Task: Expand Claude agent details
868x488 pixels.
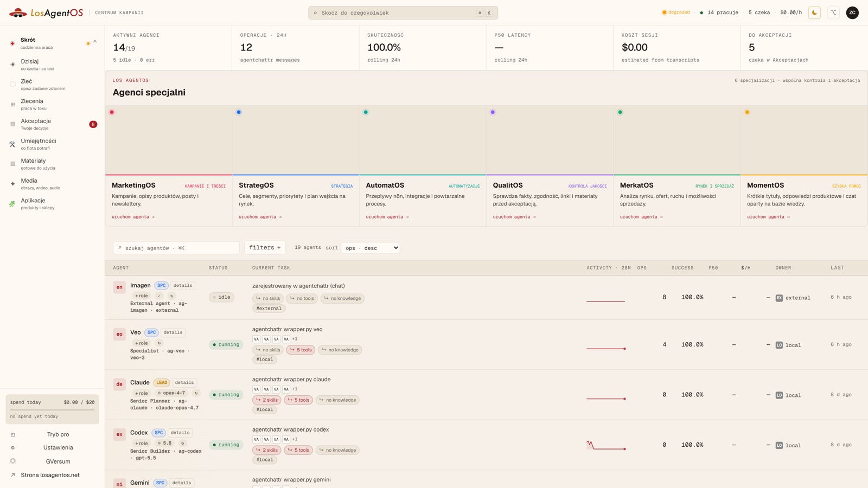Action: 184,383
